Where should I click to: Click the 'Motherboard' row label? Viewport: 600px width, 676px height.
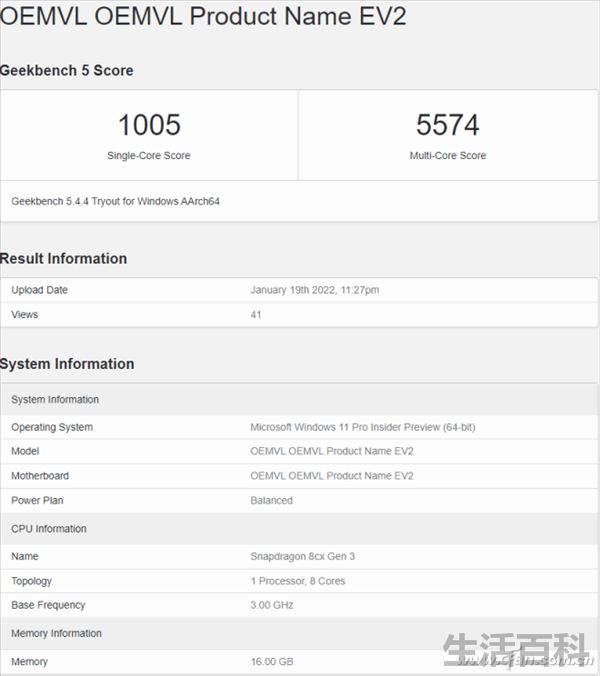click(x=40, y=476)
